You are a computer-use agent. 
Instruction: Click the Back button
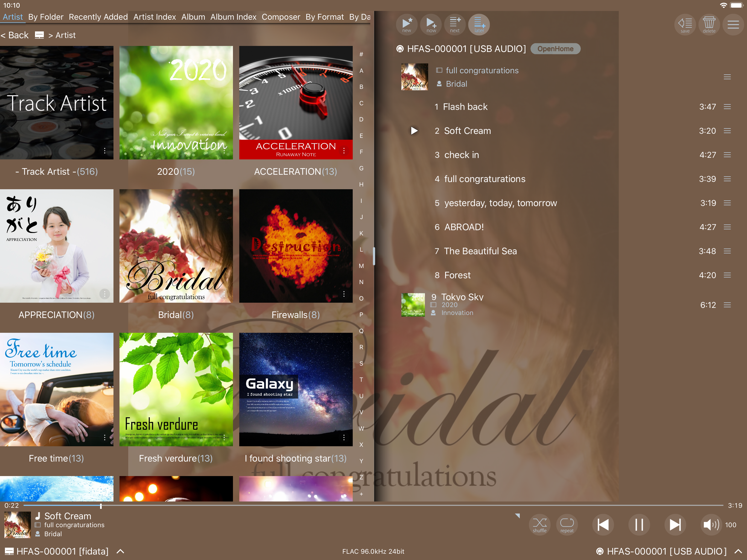[x=15, y=35]
